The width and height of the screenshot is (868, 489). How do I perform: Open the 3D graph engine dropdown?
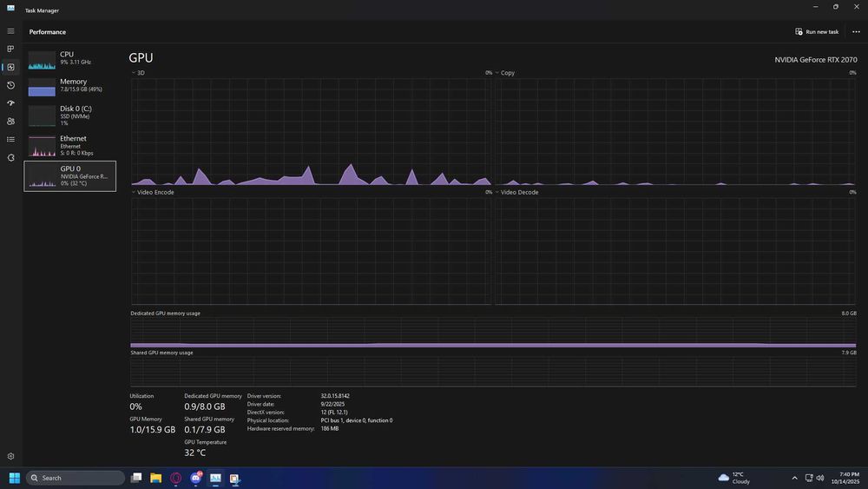138,73
